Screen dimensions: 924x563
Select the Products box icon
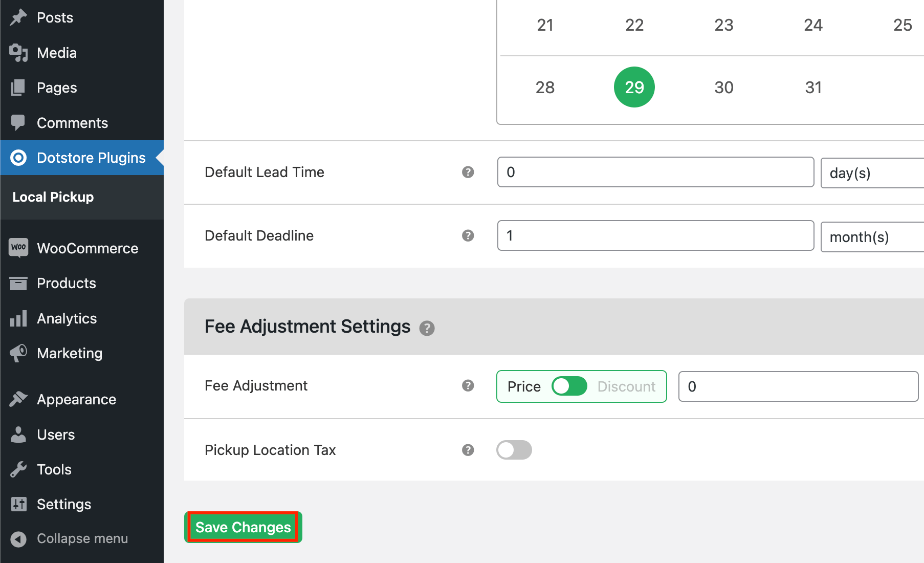click(x=18, y=283)
